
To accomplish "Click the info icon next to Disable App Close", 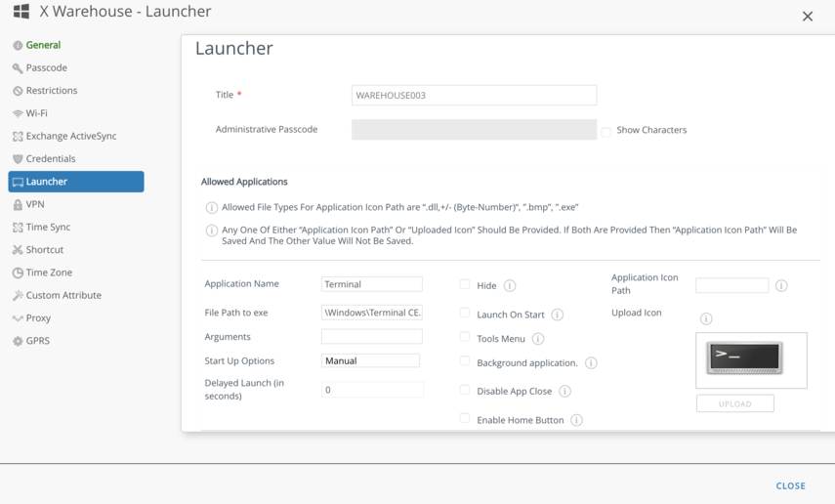I will [564, 392].
